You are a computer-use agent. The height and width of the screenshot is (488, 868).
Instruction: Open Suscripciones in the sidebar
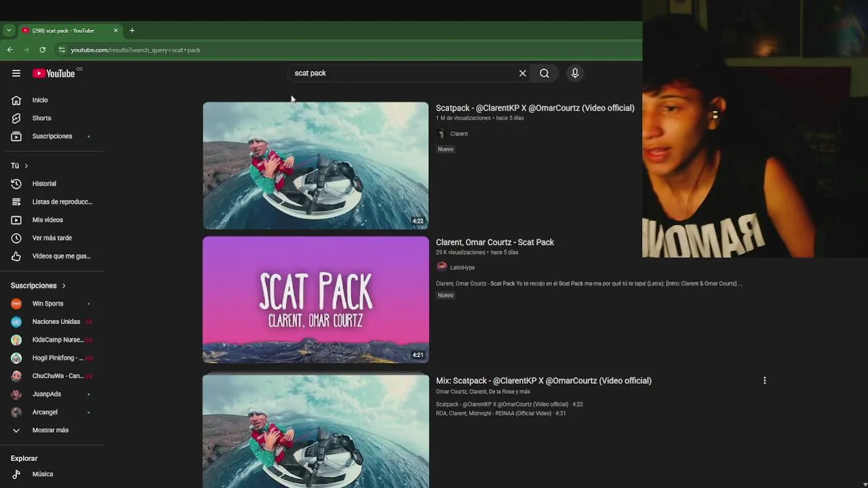click(52, 136)
